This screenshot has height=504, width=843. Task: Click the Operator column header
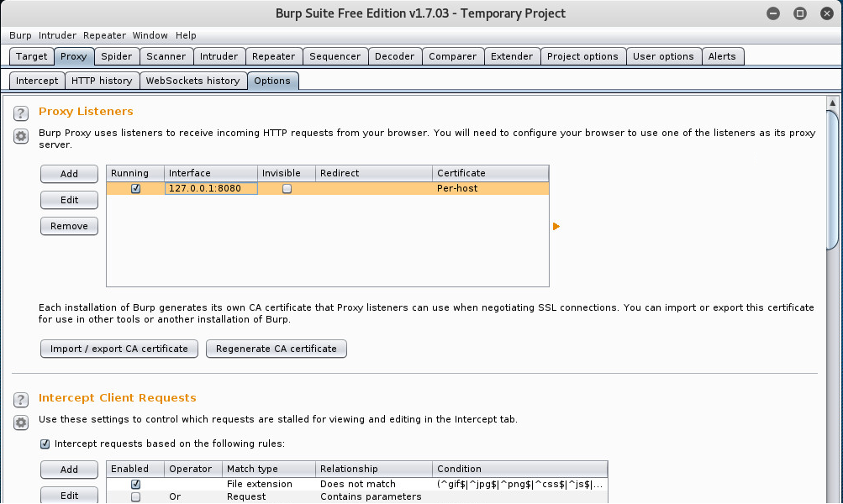[x=193, y=469]
